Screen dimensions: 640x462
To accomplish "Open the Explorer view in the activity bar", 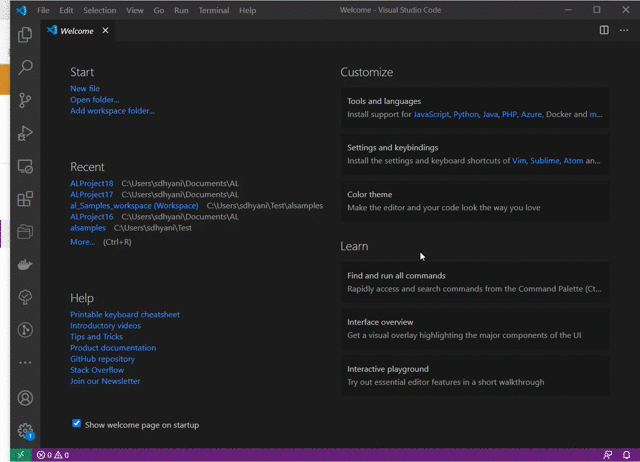I will tap(25, 35).
